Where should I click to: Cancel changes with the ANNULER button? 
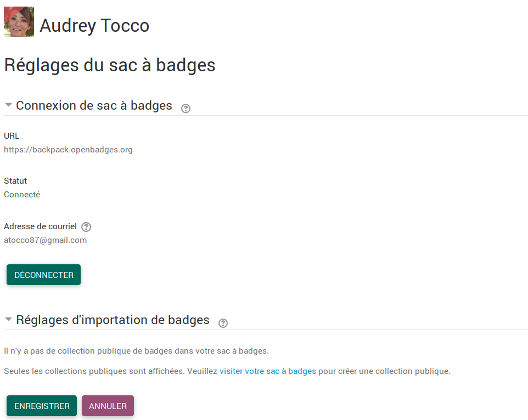(x=108, y=406)
